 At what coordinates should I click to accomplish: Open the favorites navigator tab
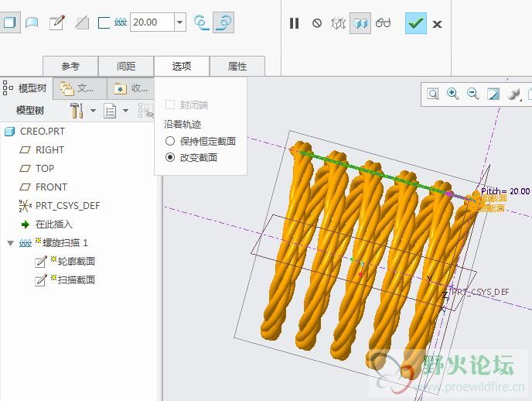131,88
